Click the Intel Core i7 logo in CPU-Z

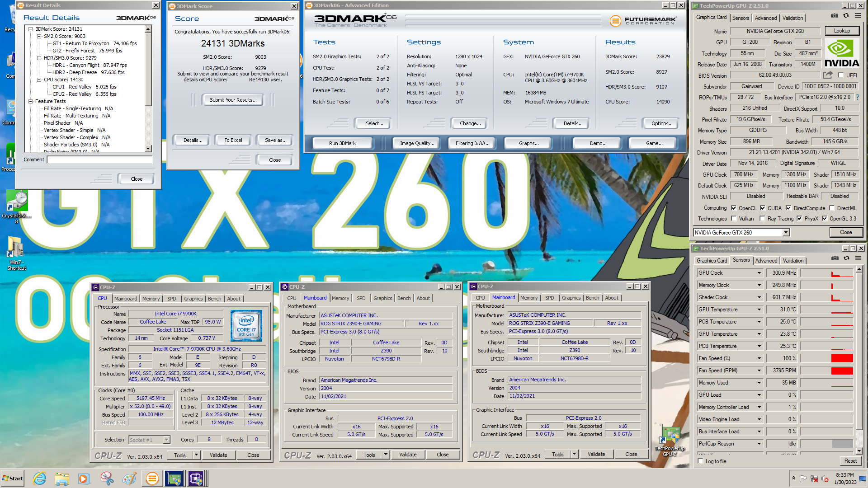click(x=246, y=325)
